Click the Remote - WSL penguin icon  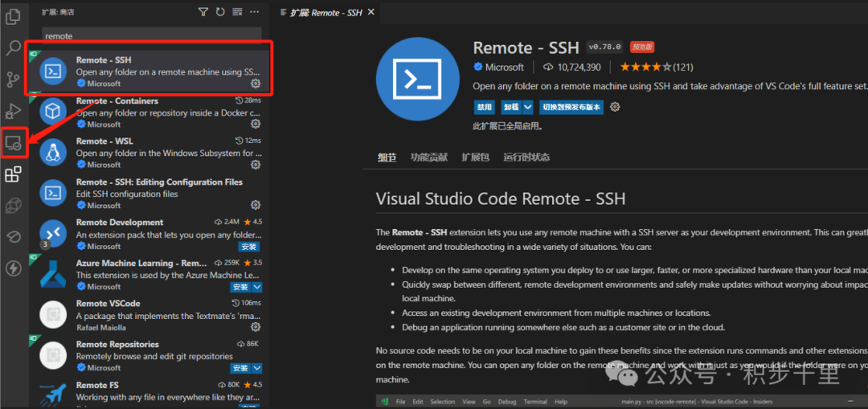tap(53, 153)
